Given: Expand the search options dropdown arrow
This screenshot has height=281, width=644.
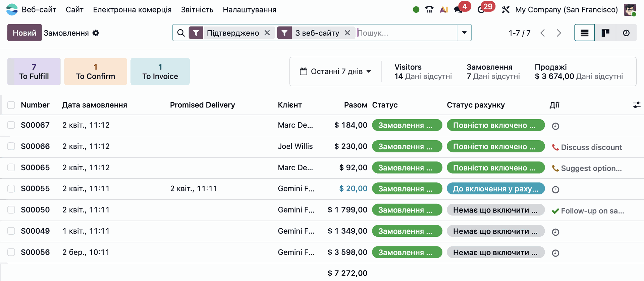Looking at the screenshot, I should [464, 33].
